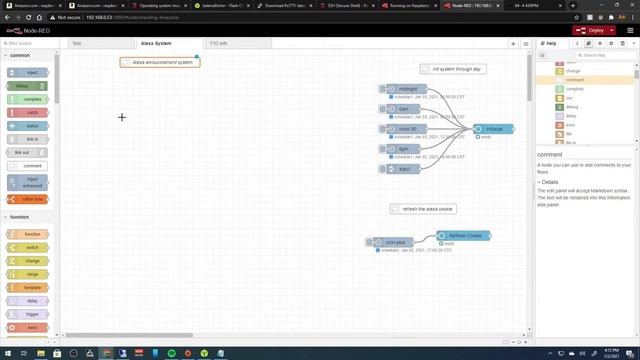
Task: Trigger the midnight node's inject button
Action: point(382,89)
